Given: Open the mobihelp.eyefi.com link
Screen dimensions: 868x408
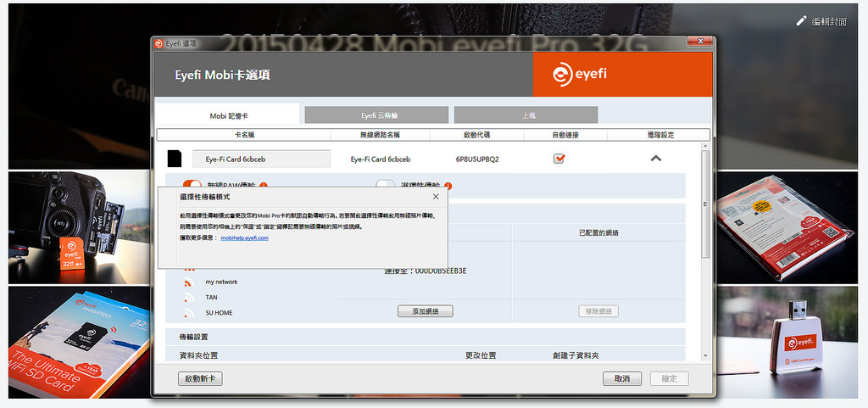Looking at the screenshot, I should click(x=245, y=238).
